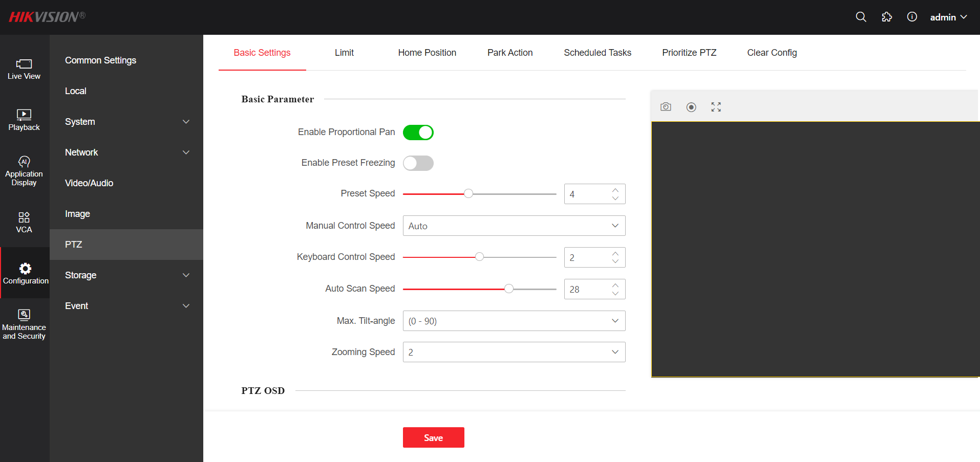Open the Max. Tilt-angle dropdown
The height and width of the screenshot is (462, 980).
514,321
